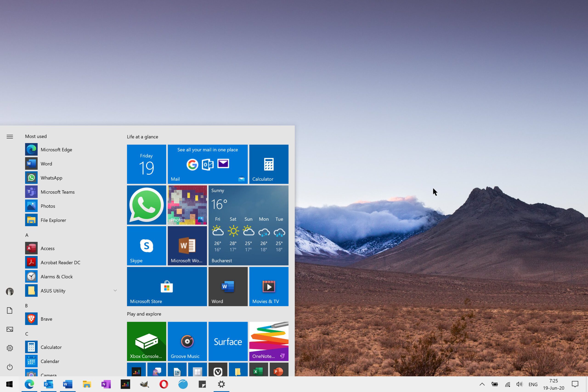The width and height of the screenshot is (588, 392).
Task: Launch Access from the A section
Action: coord(71,248)
